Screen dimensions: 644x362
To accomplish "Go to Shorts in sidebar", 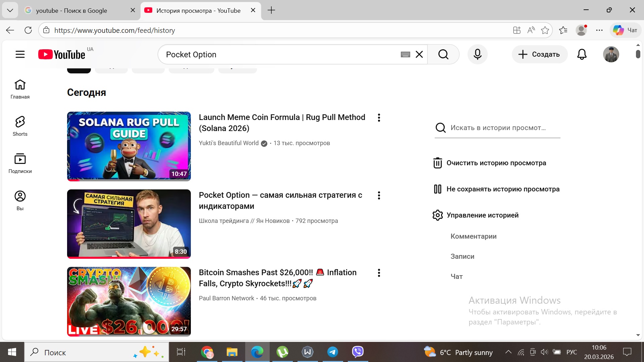I will pyautogui.click(x=20, y=126).
